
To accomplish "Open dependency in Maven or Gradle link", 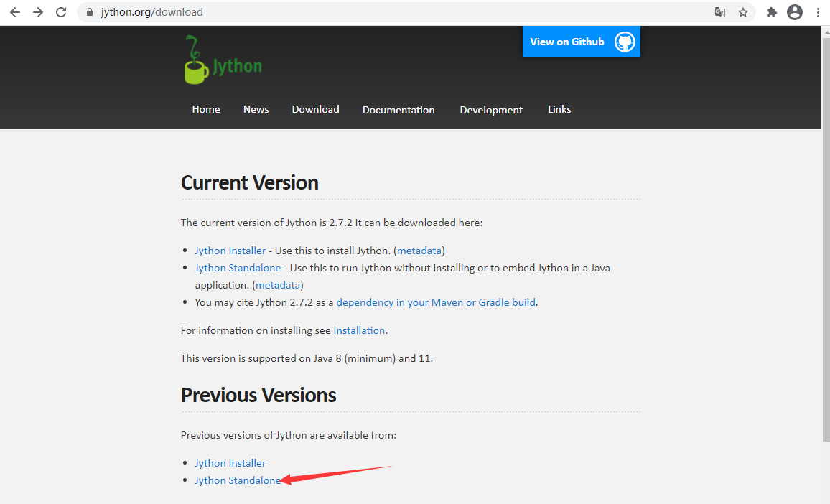I will pos(435,302).
